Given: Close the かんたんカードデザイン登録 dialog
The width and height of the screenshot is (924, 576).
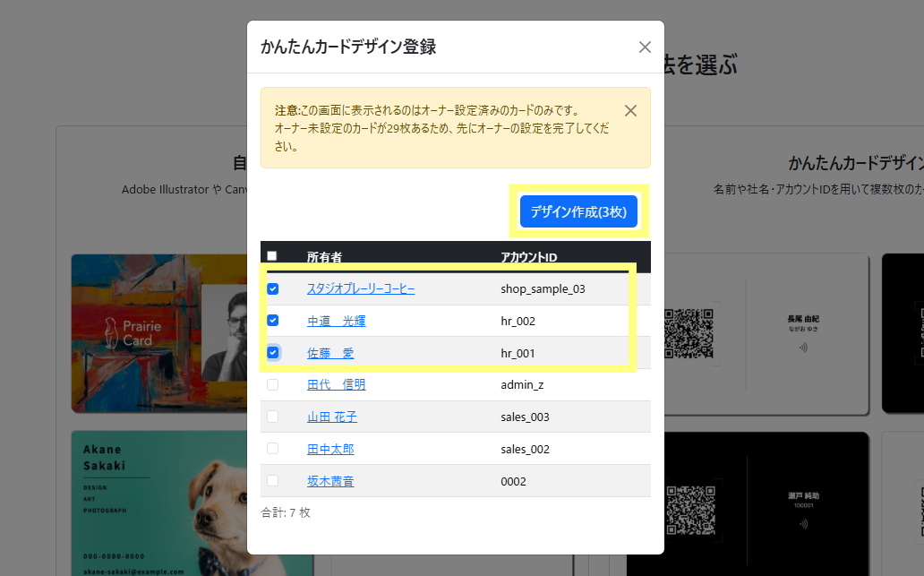Looking at the screenshot, I should (x=645, y=47).
